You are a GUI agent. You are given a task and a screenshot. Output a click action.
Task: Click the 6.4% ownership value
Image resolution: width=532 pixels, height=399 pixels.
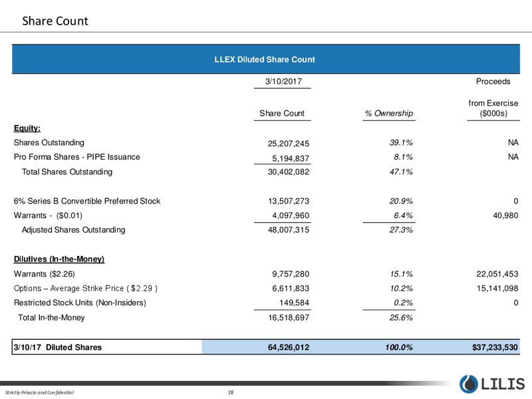(403, 215)
